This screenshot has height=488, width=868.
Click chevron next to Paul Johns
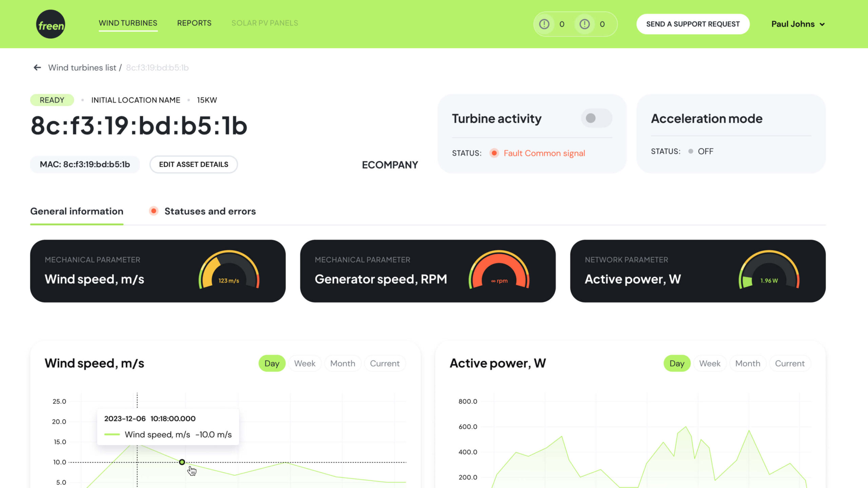822,24
